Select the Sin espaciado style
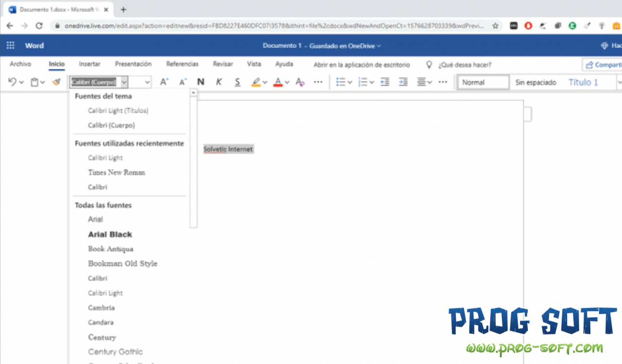 pyautogui.click(x=536, y=83)
